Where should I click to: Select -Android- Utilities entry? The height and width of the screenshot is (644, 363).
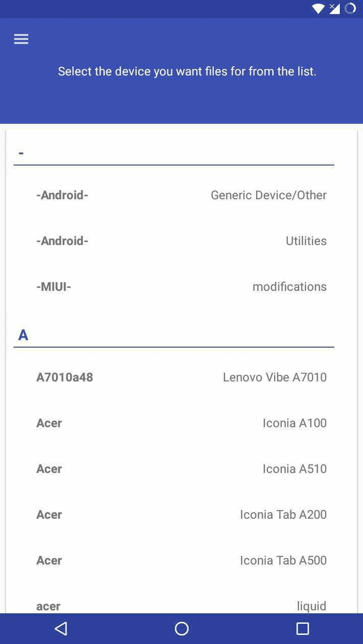[181, 241]
